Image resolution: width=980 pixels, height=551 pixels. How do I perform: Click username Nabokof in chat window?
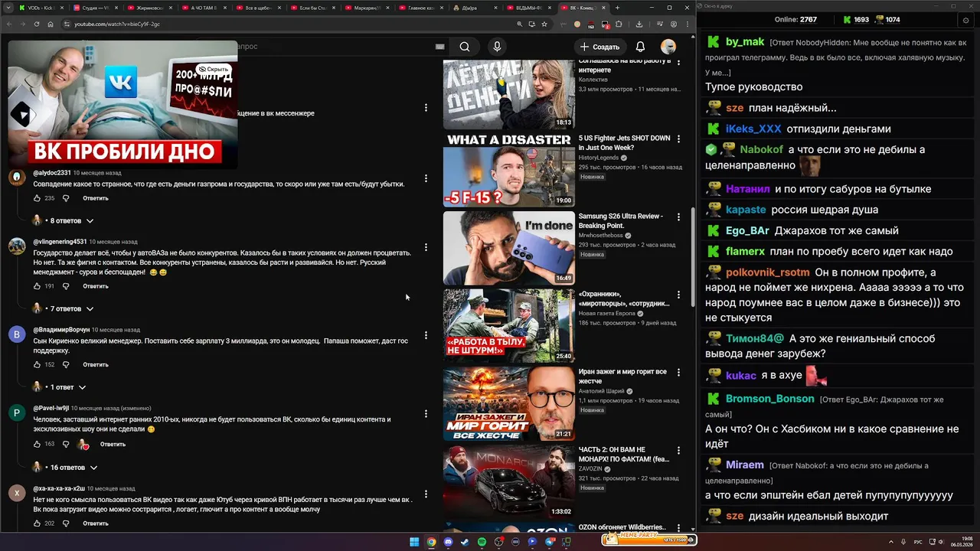[761, 149]
